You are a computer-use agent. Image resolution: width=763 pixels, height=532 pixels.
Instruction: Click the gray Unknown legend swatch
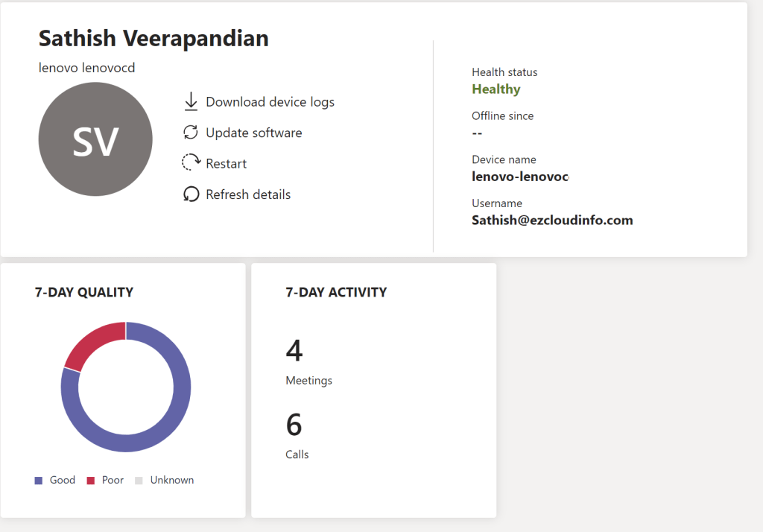click(x=139, y=481)
